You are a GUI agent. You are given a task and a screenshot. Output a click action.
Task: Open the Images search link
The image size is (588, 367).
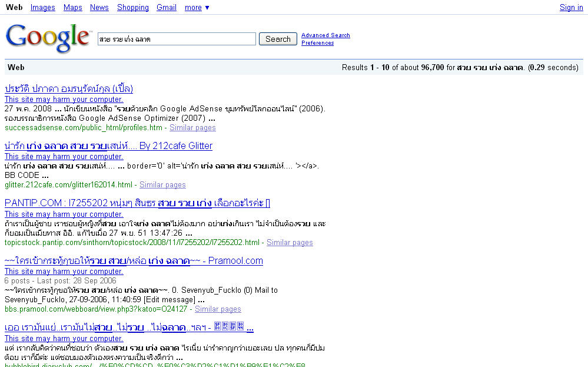click(x=43, y=8)
